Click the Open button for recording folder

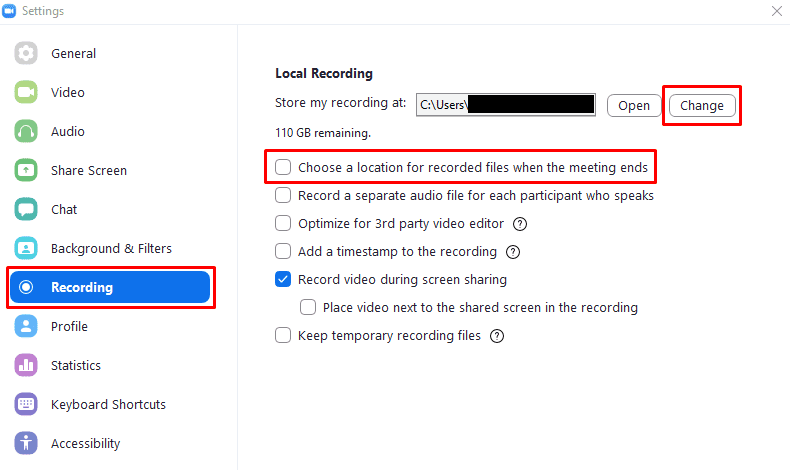pos(633,106)
